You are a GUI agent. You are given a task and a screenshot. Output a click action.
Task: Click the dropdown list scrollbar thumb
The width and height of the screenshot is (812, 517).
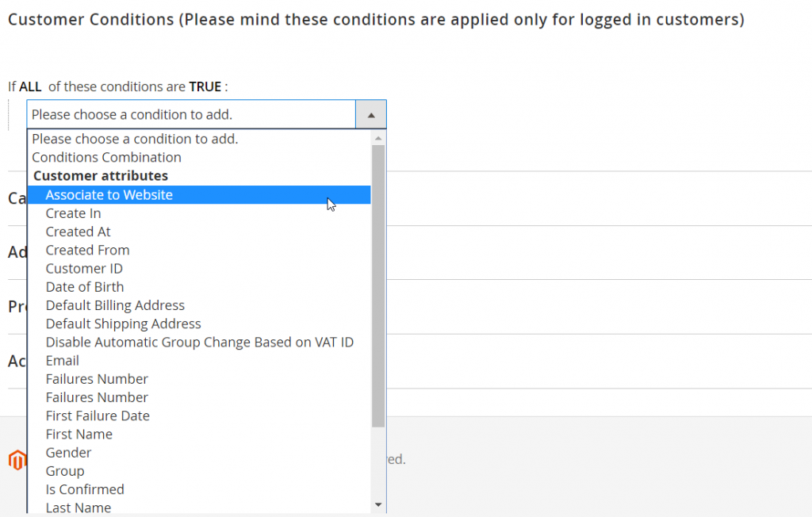[x=378, y=285]
